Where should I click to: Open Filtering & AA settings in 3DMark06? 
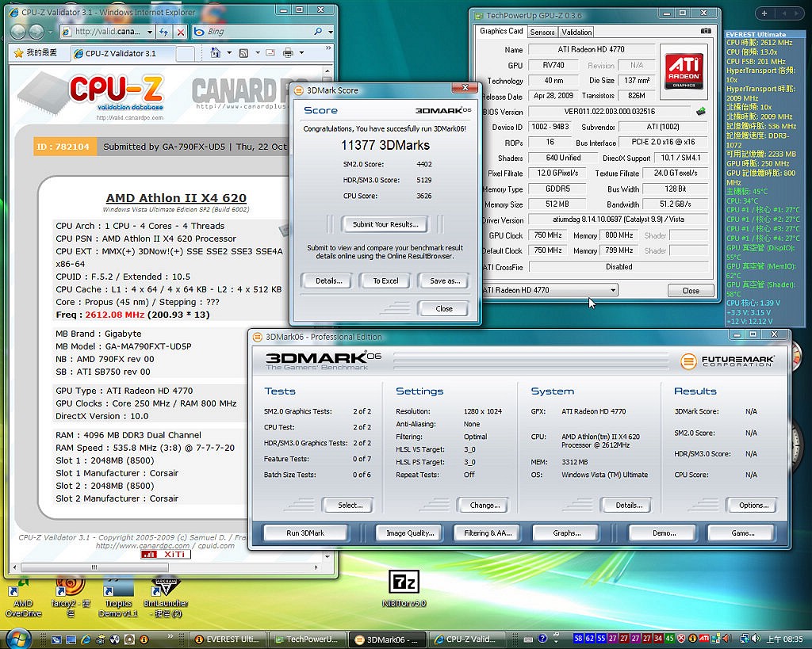click(x=488, y=533)
